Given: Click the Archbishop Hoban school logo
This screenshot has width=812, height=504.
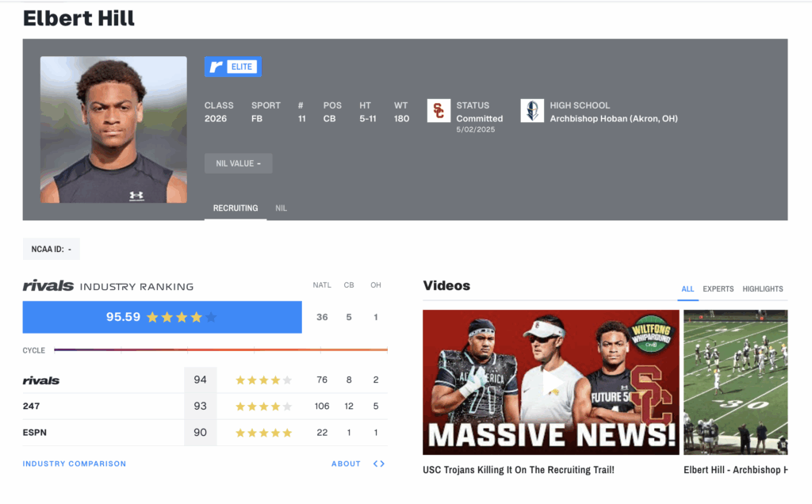Looking at the screenshot, I should tap(532, 111).
